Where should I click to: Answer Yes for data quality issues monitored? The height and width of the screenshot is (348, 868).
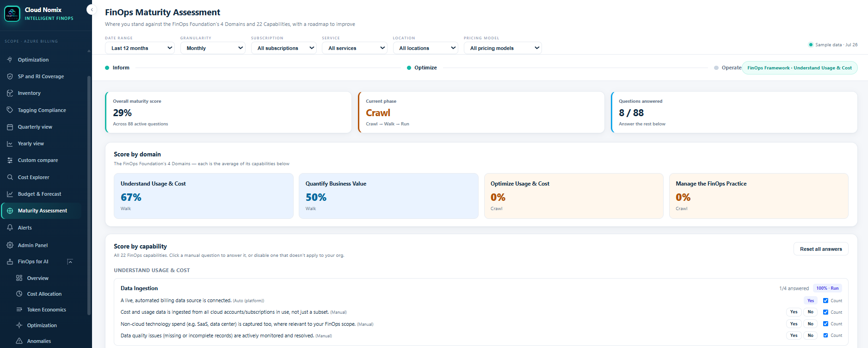point(794,336)
